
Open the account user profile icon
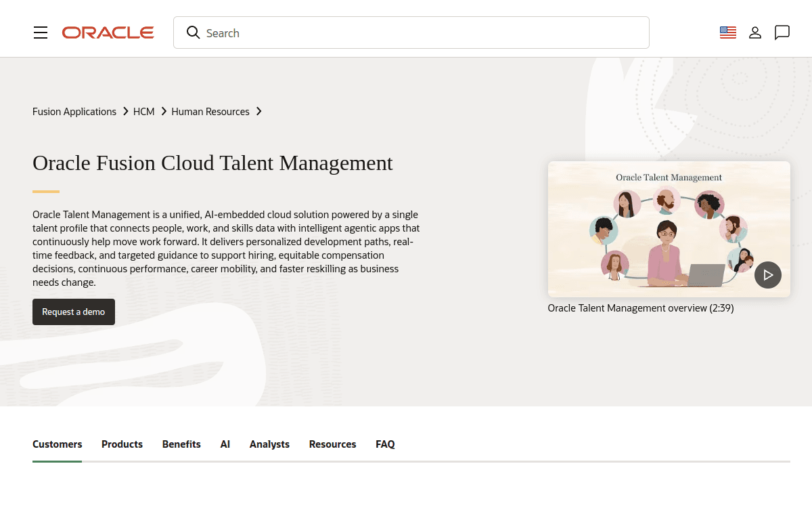(755, 33)
